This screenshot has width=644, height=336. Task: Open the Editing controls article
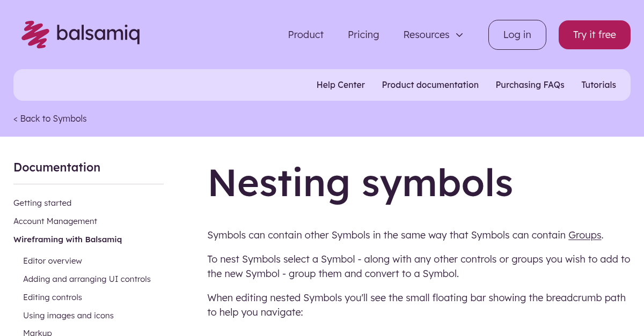pos(53,297)
